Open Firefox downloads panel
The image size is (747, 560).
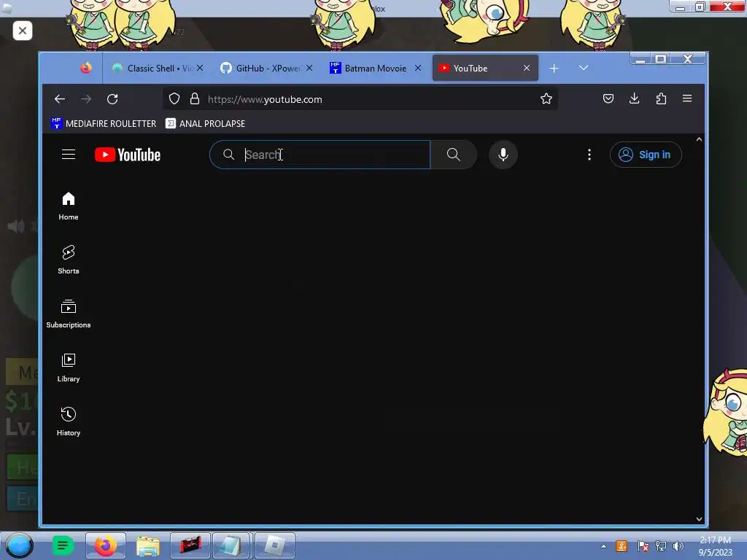click(x=634, y=98)
